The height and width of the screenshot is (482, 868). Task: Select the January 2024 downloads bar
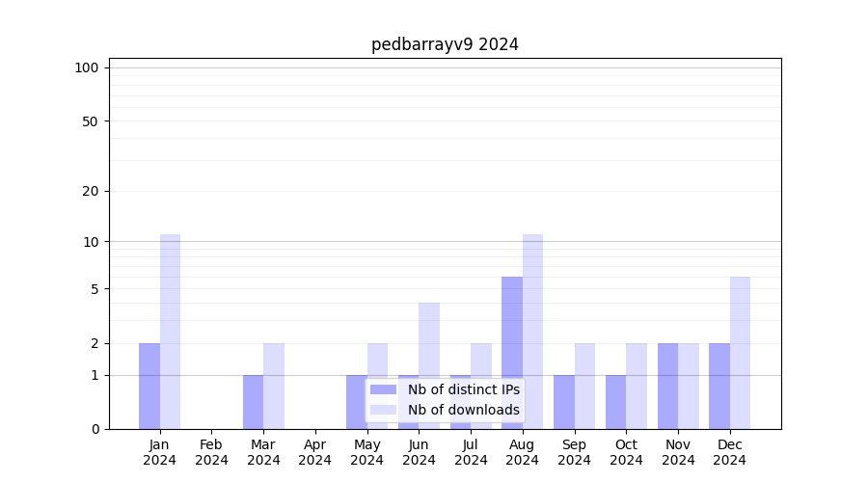pyautogui.click(x=170, y=332)
